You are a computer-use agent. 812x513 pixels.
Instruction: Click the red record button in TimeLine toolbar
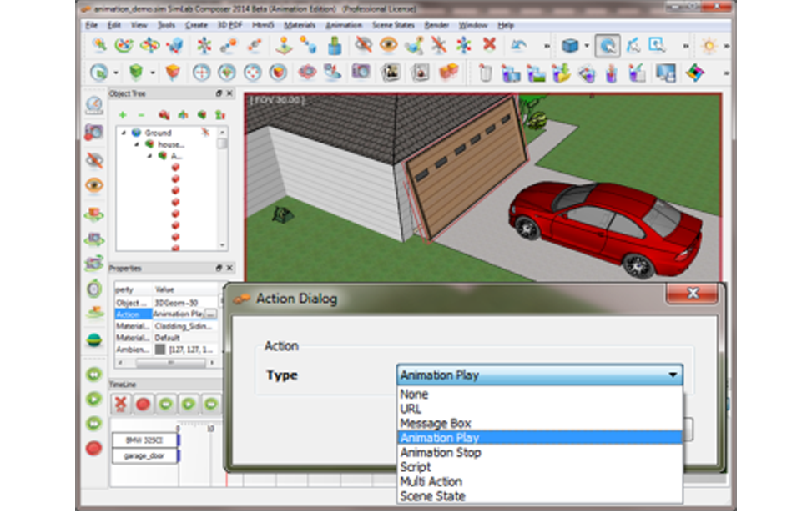tap(143, 405)
